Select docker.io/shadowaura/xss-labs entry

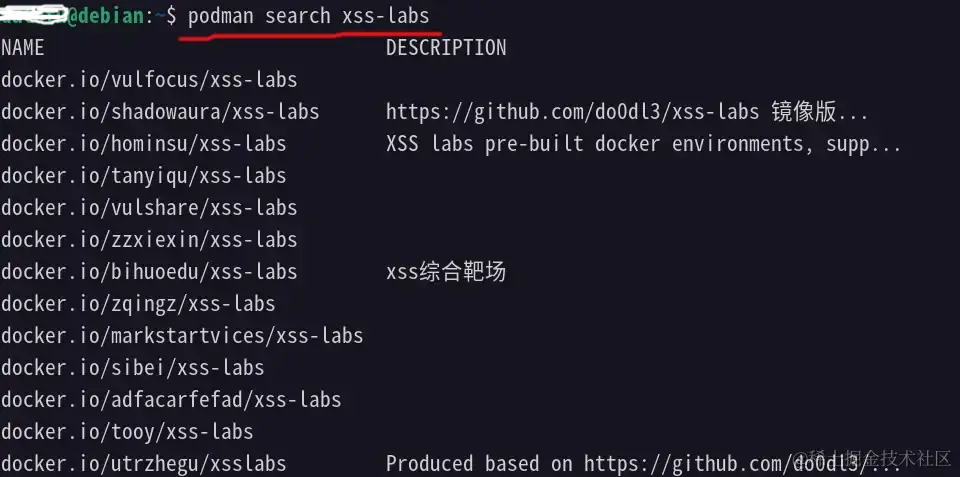point(160,112)
